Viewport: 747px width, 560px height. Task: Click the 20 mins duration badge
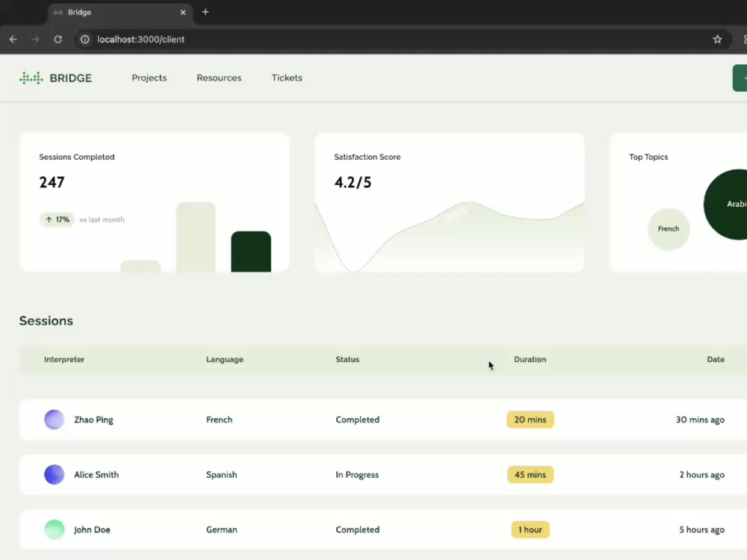530,420
